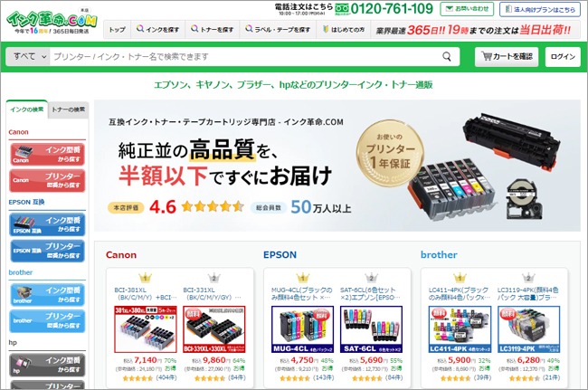Viewport: 588px width, 390px height.
Task: Open MUG-4CL ink product thumbnail
Action: pyautogui.click(x=302, y=329)
